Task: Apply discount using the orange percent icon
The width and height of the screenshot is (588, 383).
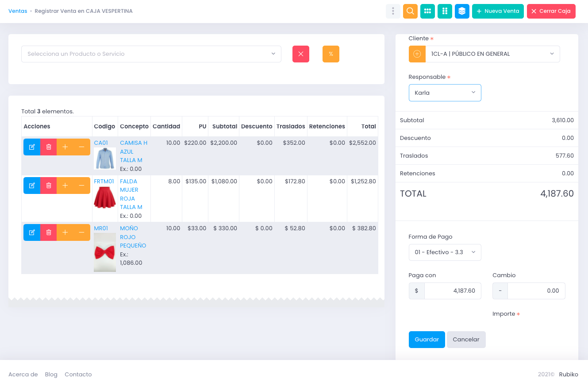Action: pos(331,54)
